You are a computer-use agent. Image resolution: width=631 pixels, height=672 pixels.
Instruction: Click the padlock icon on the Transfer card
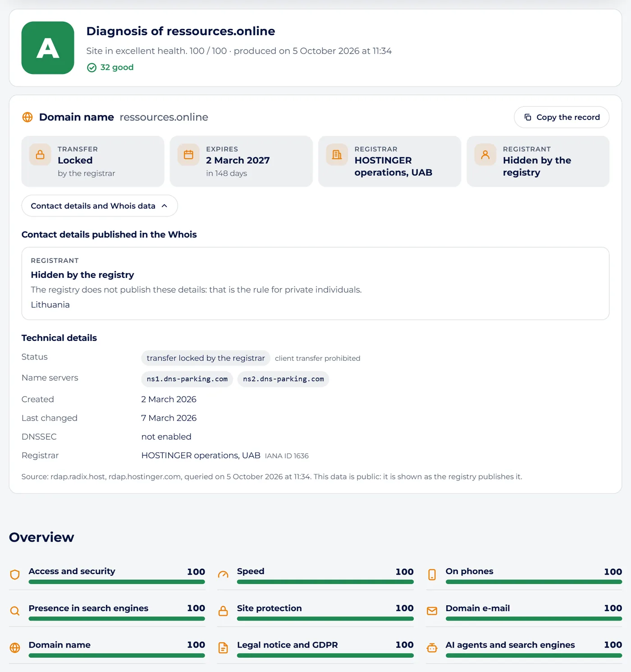[40, 155]
